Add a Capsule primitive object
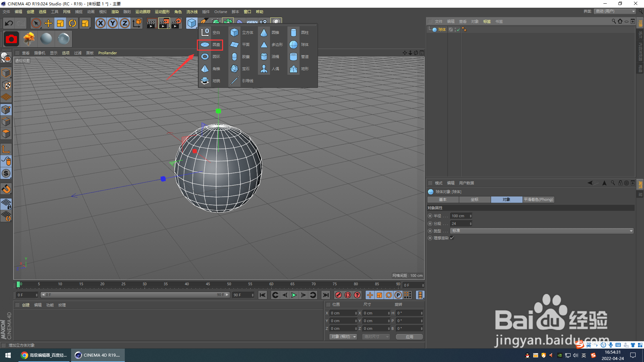Image resolution: width=644 pixels, height=362 pixels. [x=240, y=57]
